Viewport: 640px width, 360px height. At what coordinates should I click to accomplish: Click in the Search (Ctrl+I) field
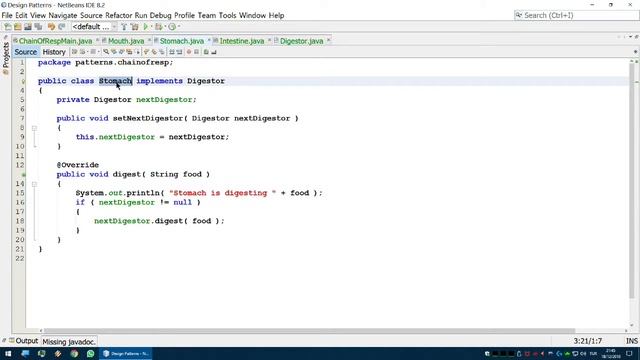pos(576,16)
